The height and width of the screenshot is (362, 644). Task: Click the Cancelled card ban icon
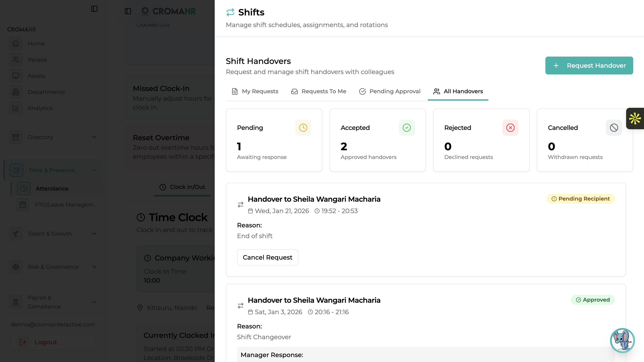[614, 128]
